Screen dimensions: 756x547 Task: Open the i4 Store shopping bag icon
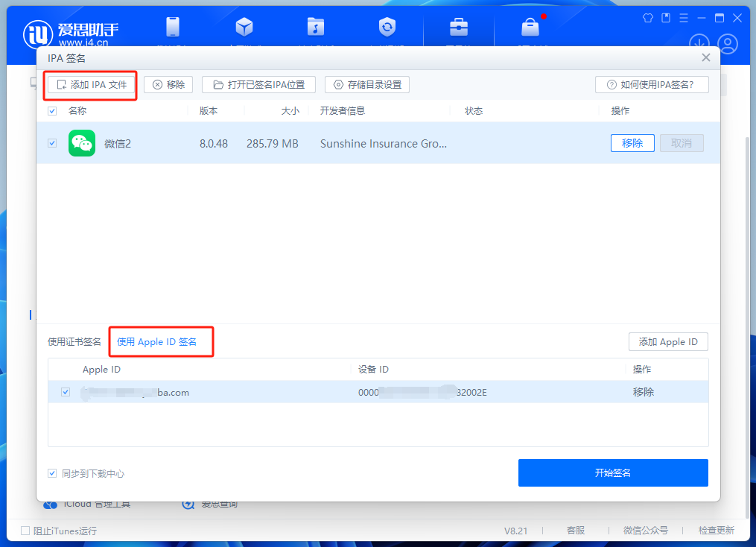click(x=530, y=27)
